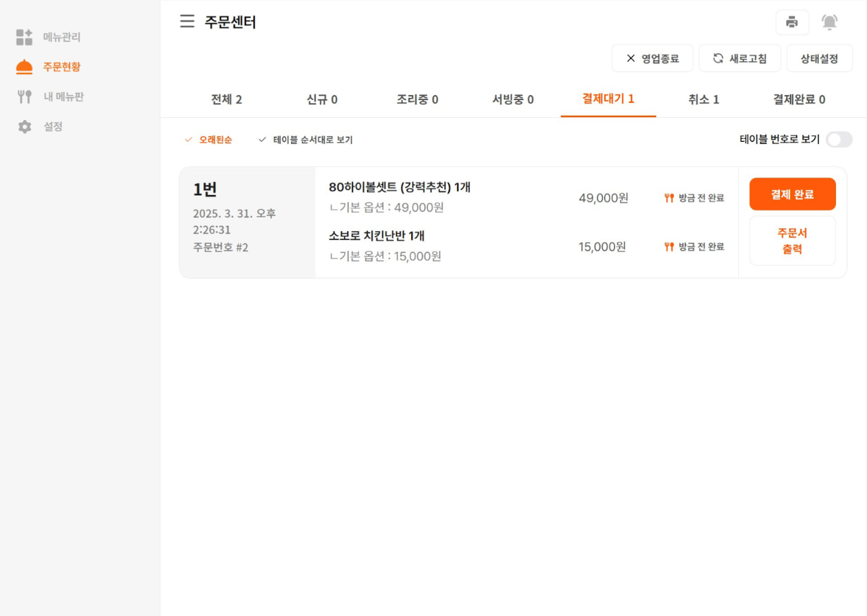The width and height of the screenshot is (867, 616).
Task: Select 테이블 순서대로 보기 option
Action: (x=305, y=140)
